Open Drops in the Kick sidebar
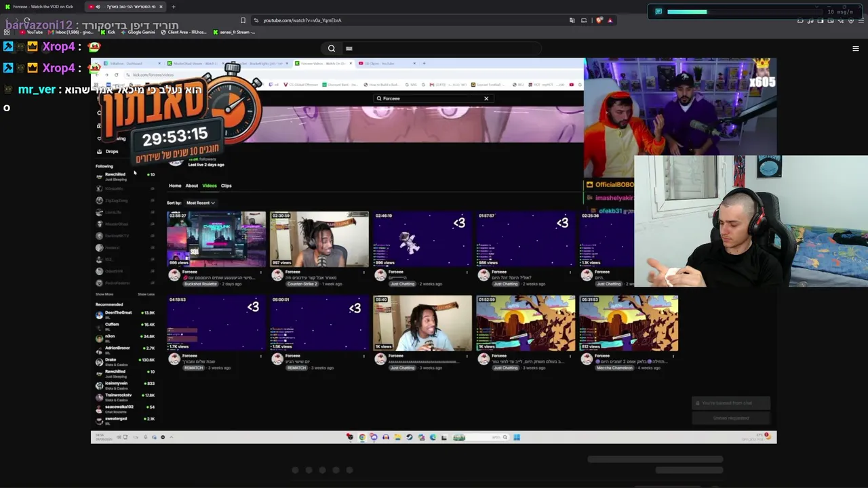This screenshot has height=488, width=868. point(107,151)
